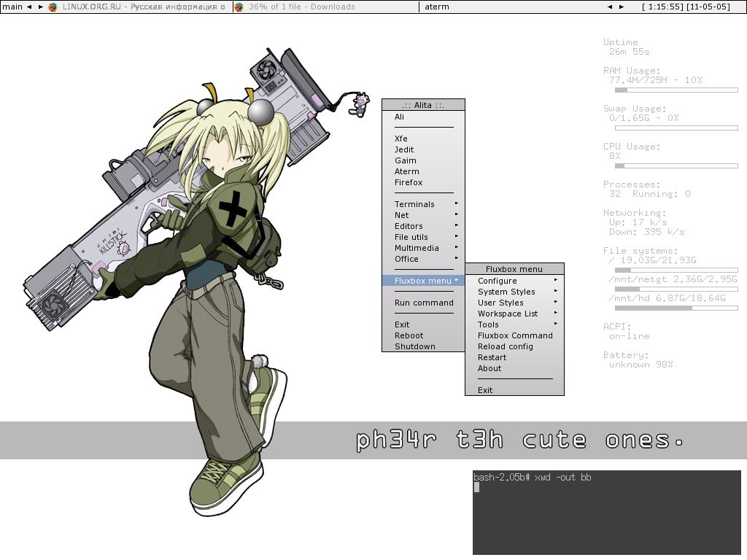Click the next window arrow left of the clock
Image resolution: width=747 pixels, height=560 pixels.
tap(622, 7)
